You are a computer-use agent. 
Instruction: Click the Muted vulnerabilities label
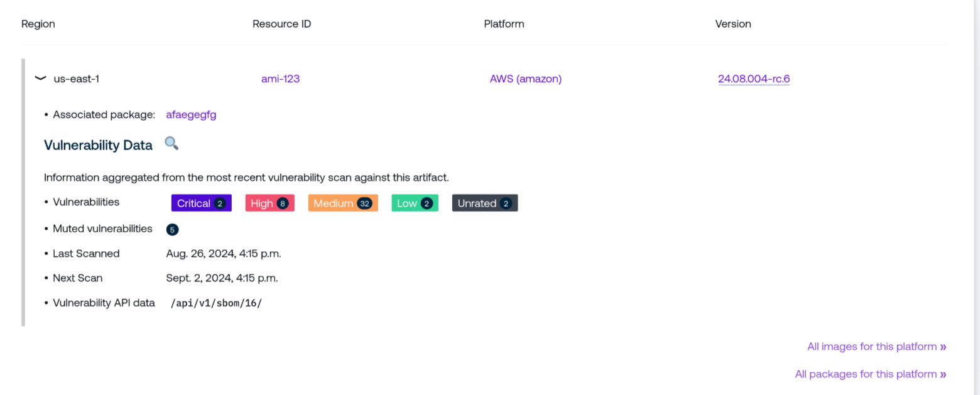pos(102,229)
